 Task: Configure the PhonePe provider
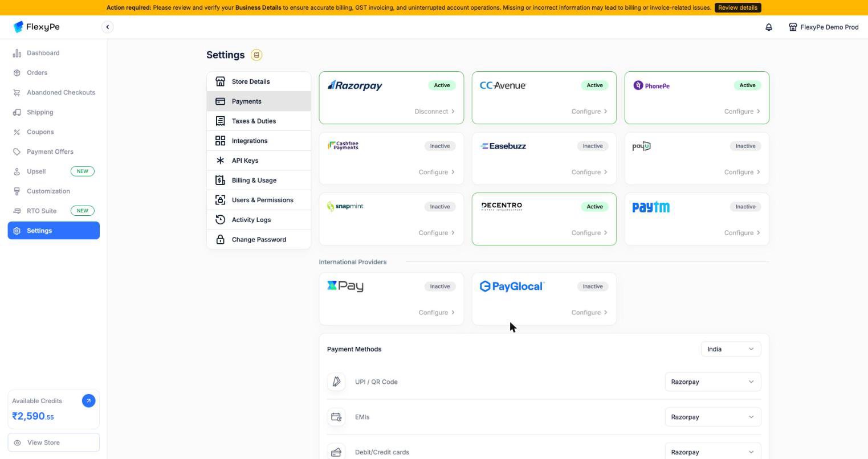click(x=742, y=112)
